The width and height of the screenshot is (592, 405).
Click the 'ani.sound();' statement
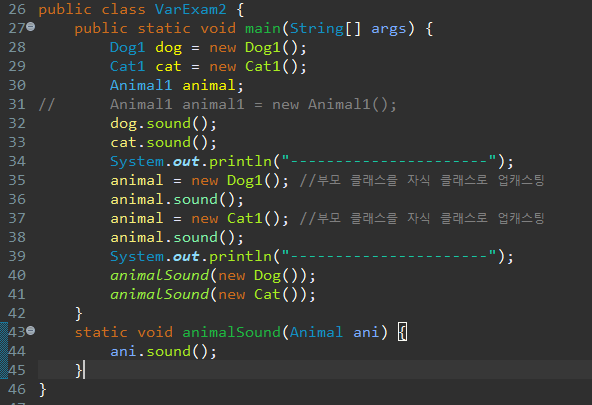coord(163,352)
